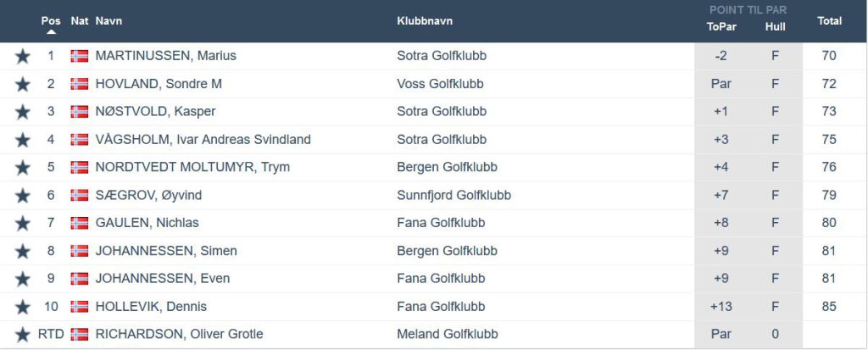868x350 pixels.
Task: Toggle the star for SÆGROV, Øyvind
Action: tap(23, 196)
